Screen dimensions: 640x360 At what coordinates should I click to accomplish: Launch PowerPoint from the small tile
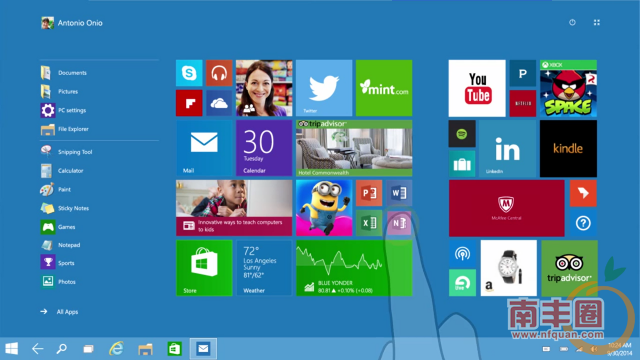[x=369, y=193]
